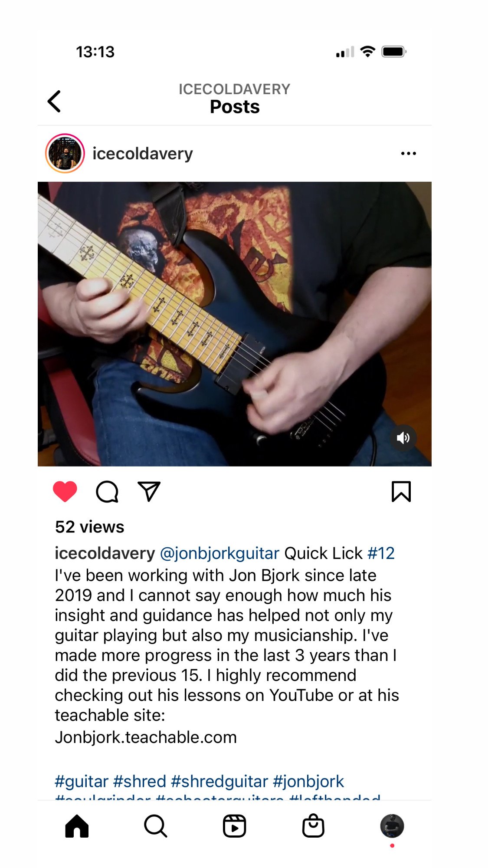Screen dimensions: 488x868
Task: Save the post with the bookmark icon
Action: [401, 492]
